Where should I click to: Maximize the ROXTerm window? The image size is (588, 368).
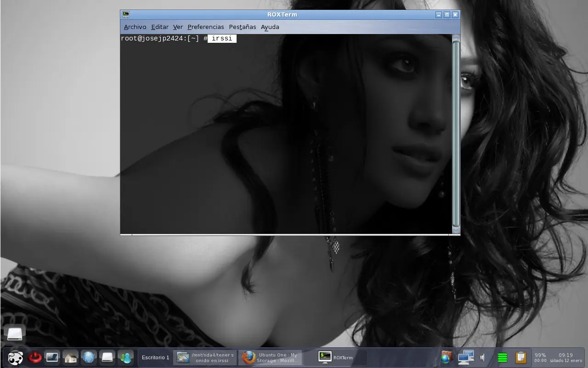[447, 15]
